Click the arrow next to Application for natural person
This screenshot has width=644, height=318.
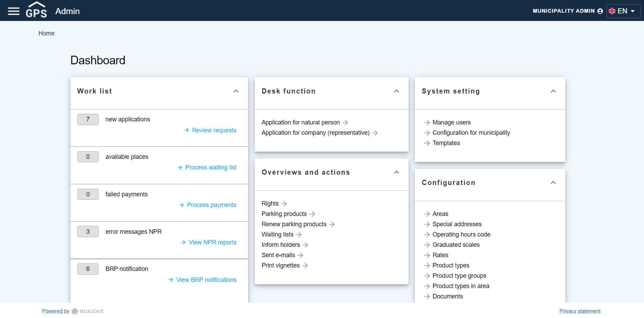[345, 123]
